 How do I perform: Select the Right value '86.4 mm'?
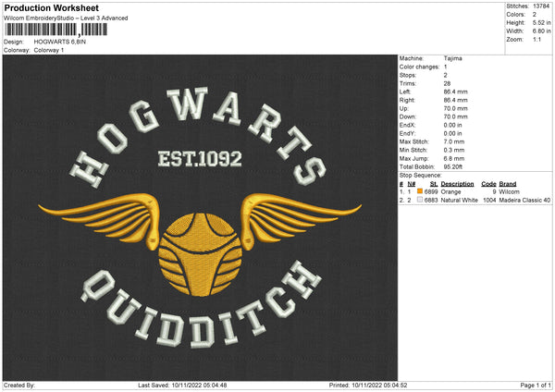coord(455,100)
